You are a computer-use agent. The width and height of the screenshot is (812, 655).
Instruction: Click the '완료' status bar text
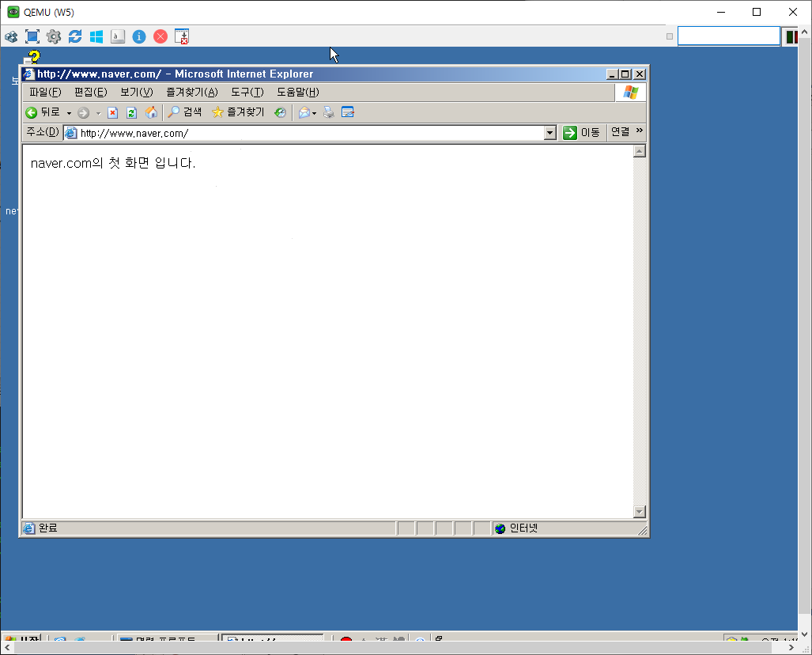tap(48, 528)
